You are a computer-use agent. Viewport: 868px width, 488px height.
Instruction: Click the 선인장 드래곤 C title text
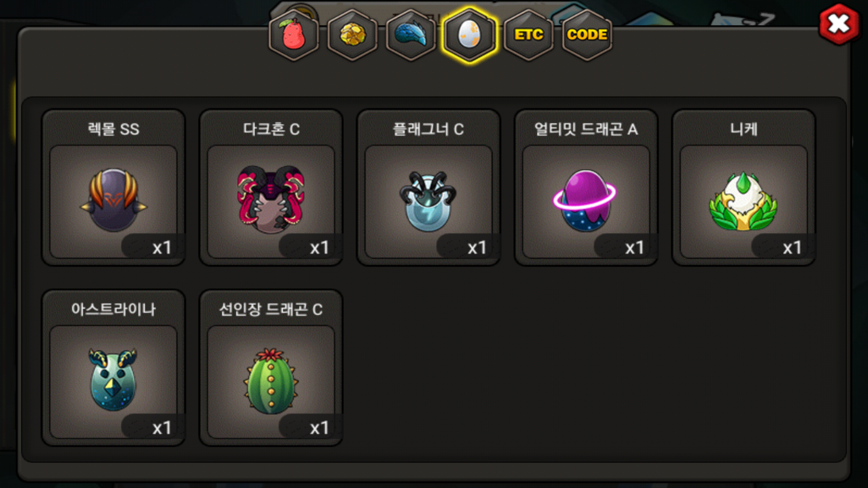(271, 310)
